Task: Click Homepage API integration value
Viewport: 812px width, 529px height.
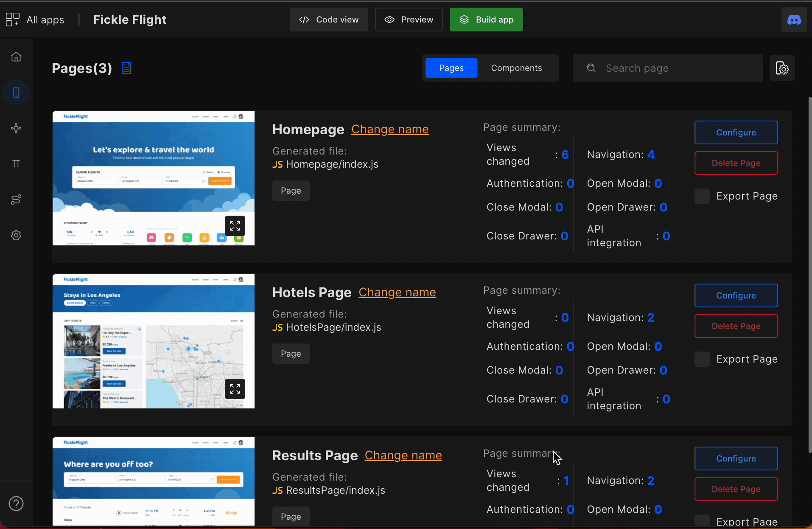Action: pos(666,236)
